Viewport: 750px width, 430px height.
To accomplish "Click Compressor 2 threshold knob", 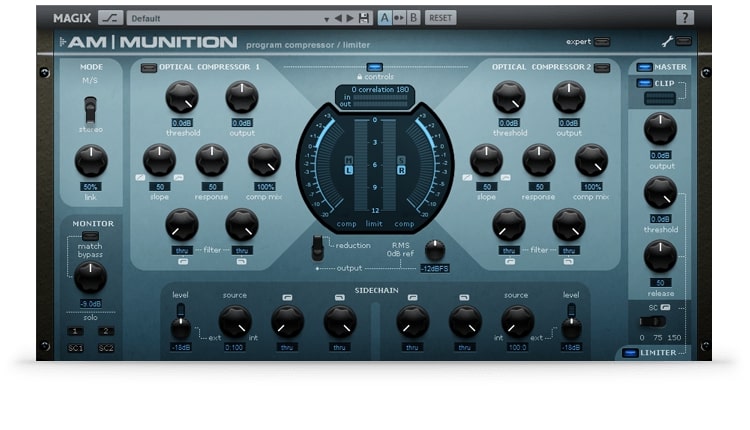I will (509, 97).
